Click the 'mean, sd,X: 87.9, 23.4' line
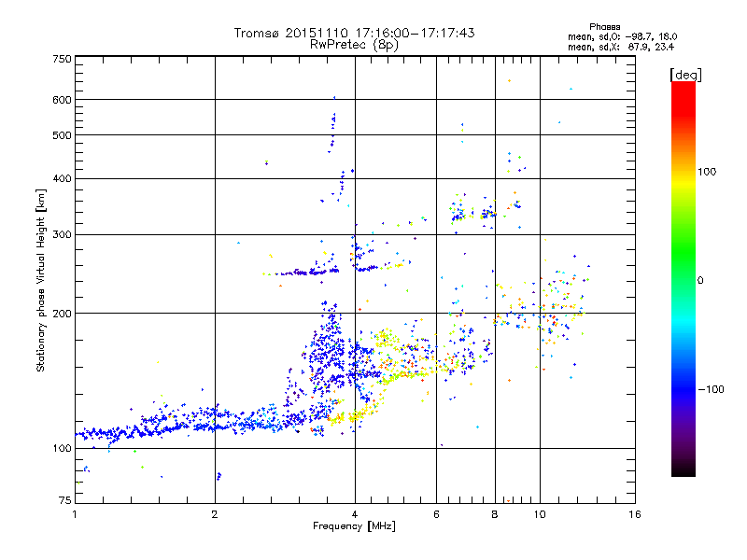The height and width of the screenshot is (560, 747). 621,47
